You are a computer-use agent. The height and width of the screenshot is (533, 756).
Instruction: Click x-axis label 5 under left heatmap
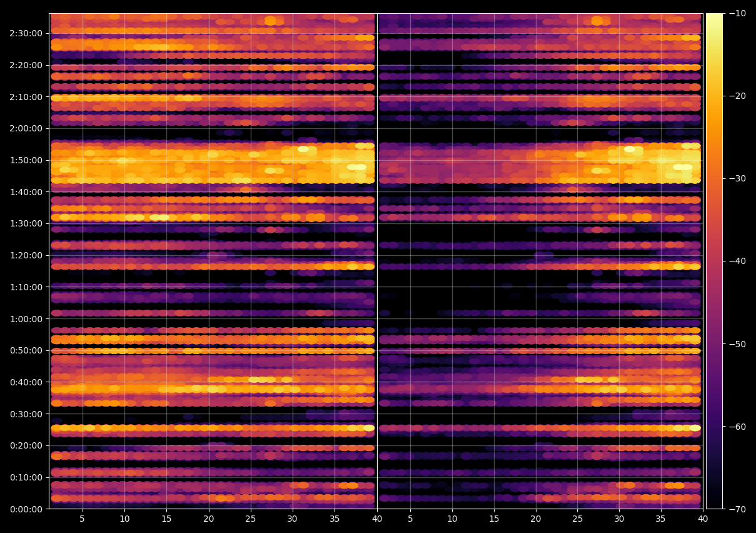point(83,519)
